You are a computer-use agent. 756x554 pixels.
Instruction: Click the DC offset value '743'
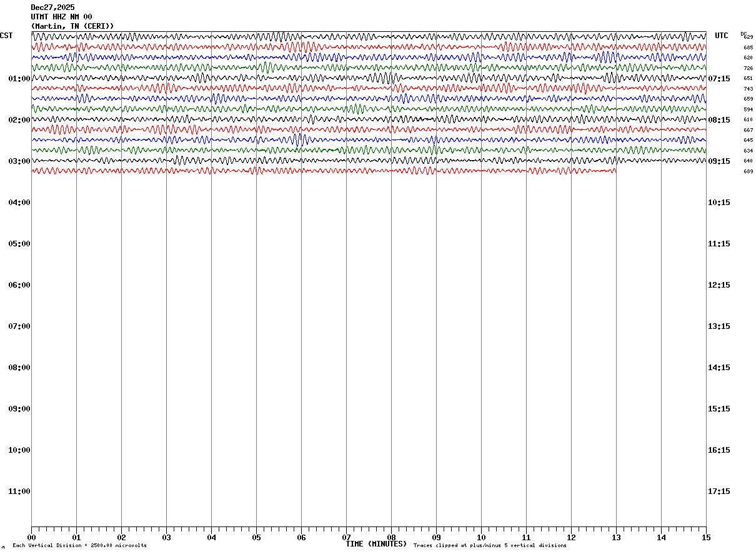pos(749,89)
